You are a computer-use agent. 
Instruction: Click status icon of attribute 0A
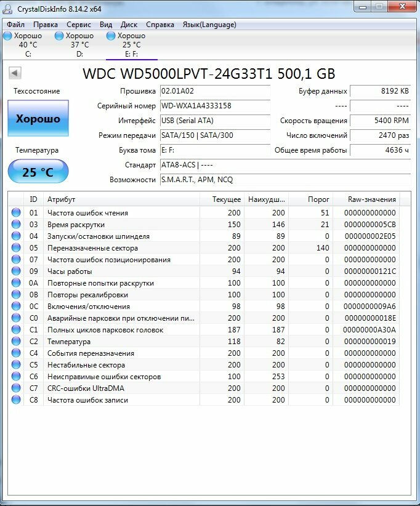[16, 283]
